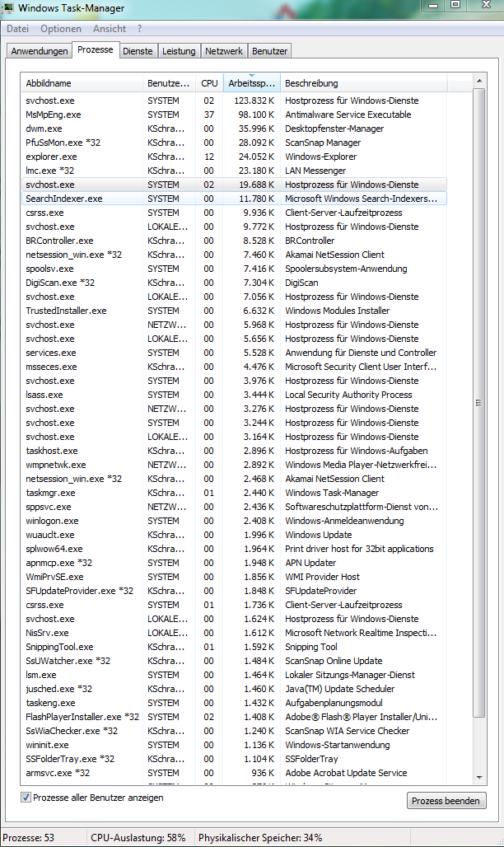
Task: Select wuauclt.exe process
Action: coord(234,535)
